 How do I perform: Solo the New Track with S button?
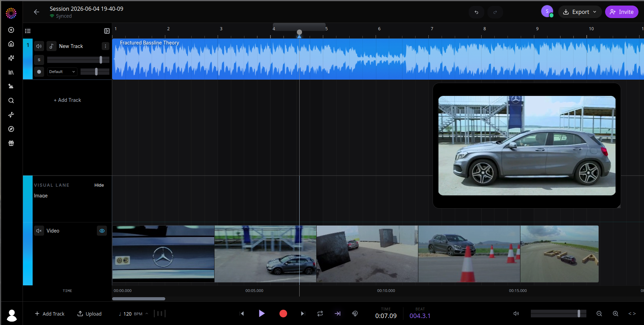pyautogui.click(x=39, y=60)
